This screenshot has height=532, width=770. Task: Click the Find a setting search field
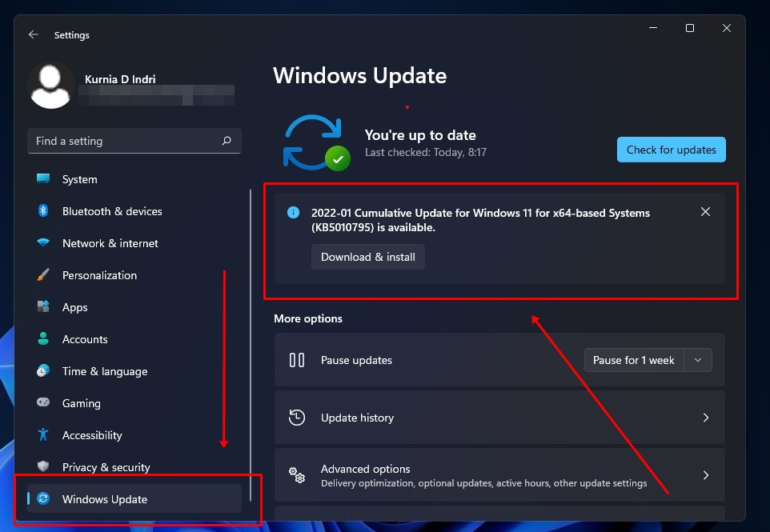click(x=124, y=141)
